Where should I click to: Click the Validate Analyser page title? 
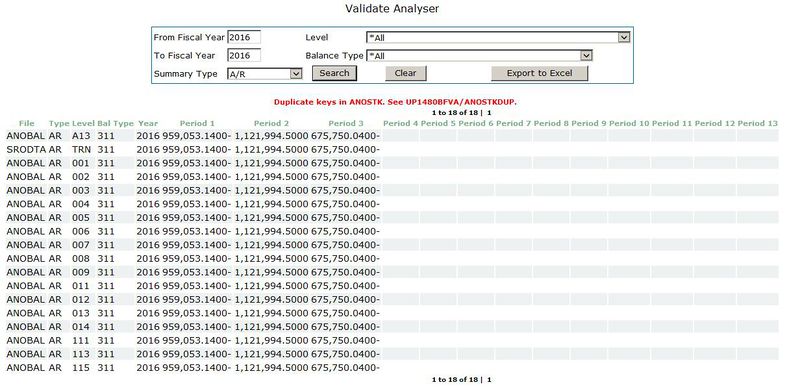[x=392, y=9]
